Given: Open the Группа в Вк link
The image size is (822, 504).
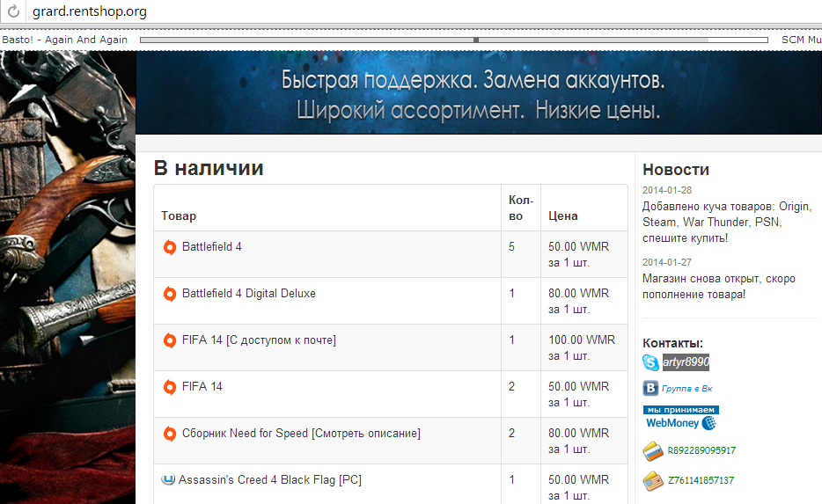Looking at the screenshot, I should [x=686, y=389].
